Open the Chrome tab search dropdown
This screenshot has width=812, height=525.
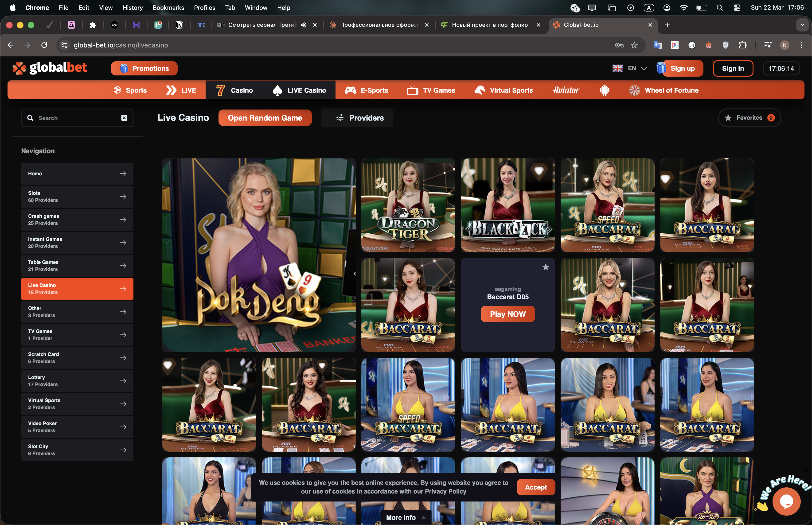pos(802,25)
